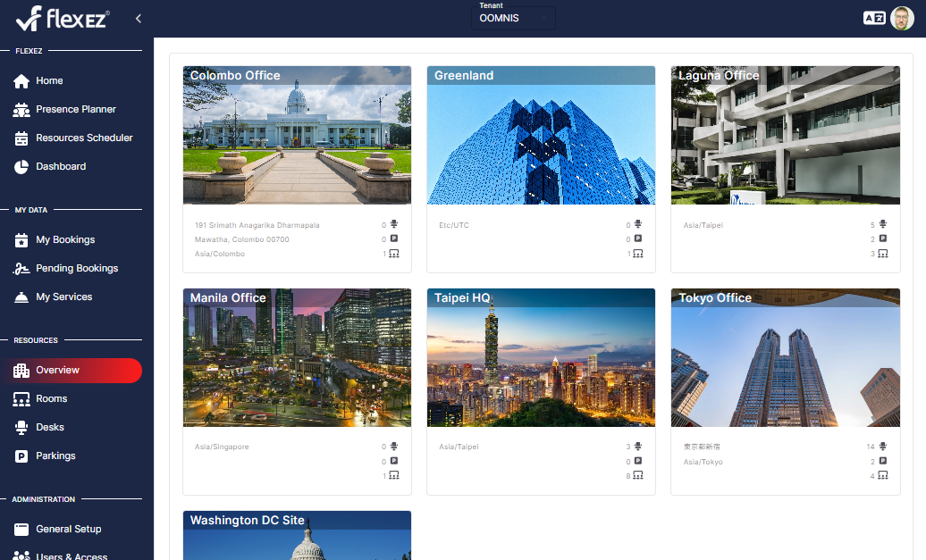Click the rooms icon on Taipei HQ card
This screenshot has height=560, width=926.
pos(638,475)
